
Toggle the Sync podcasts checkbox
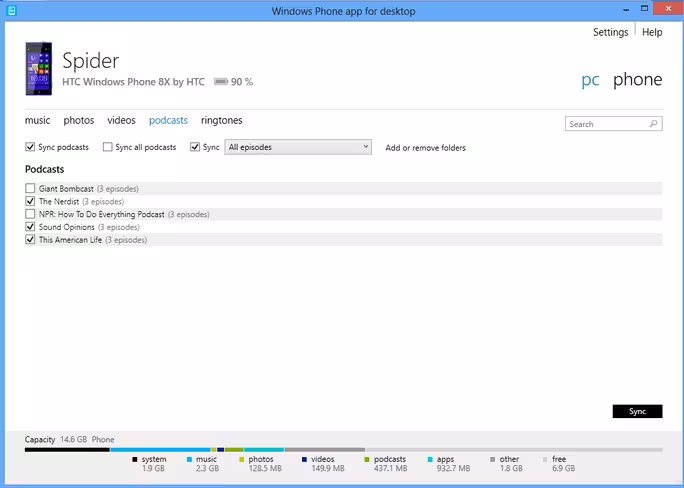coord(30,147)
